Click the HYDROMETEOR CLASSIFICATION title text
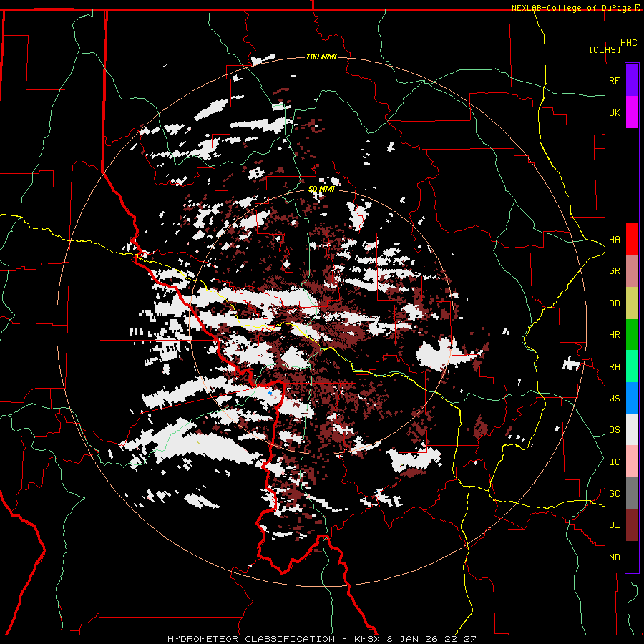The image size is (644, 644). [x=251, y=639]
